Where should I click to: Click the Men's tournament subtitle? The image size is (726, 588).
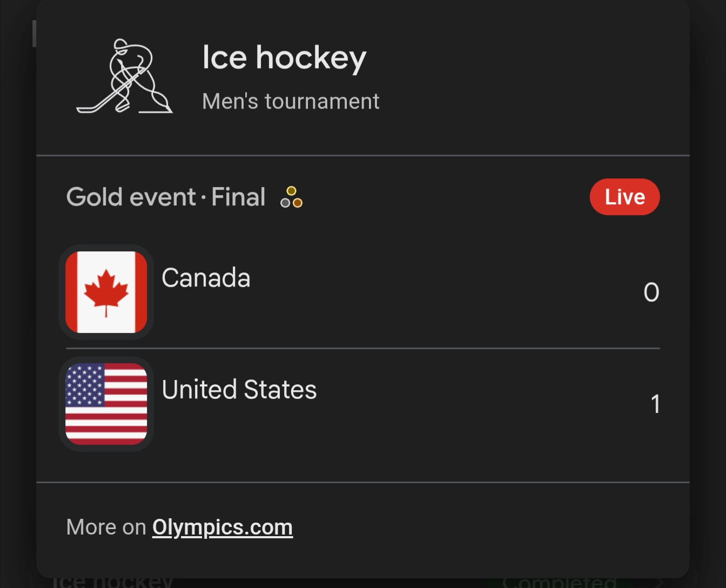pyautogui.click(x=291, y=102)
